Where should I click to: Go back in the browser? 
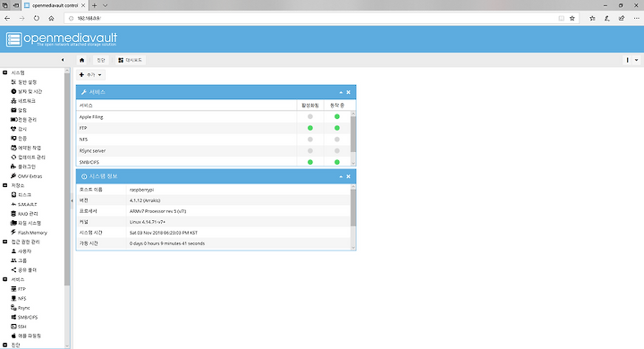pyautogui.click(x=7, y=19)
